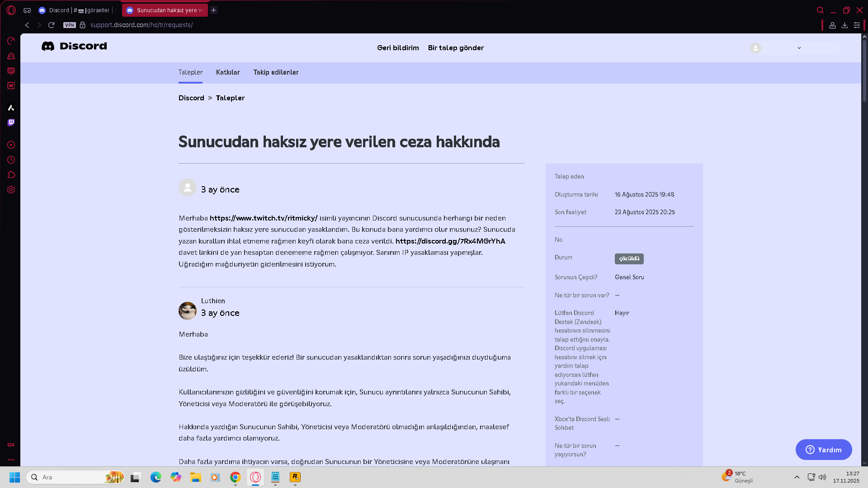Open the taskbar clock showing 13:27
The height and width of the screenshot is (488, 868).
click(846, 477)
